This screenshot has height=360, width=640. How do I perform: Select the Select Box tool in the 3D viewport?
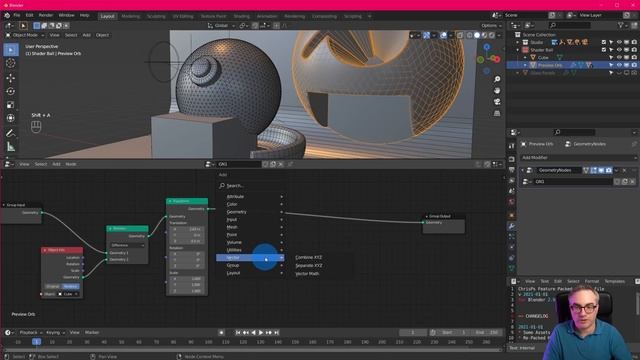(x=11, y=49)
